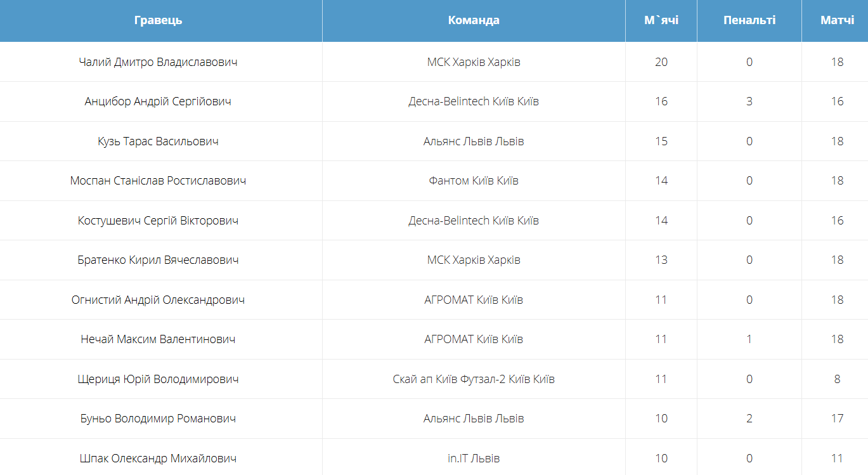This screenshot has width=868, height=475.
Task: Select Братенко Кирил Вячеславович
Action: click(158, 260)
